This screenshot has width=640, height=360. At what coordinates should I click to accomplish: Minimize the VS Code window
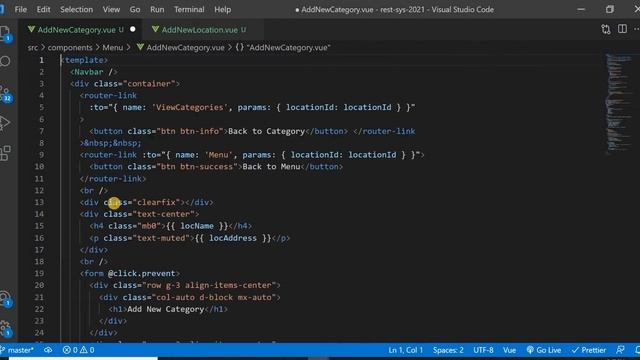581,9
